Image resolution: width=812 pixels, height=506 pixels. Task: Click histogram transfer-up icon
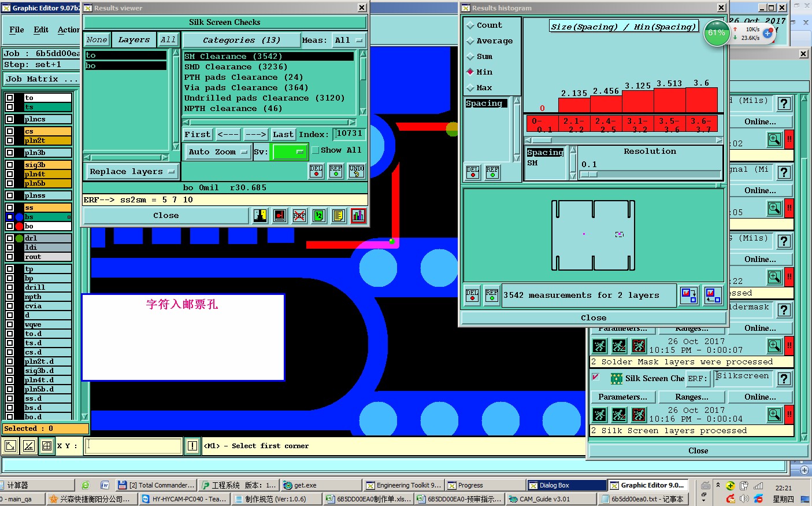click(x=713, y=296)
